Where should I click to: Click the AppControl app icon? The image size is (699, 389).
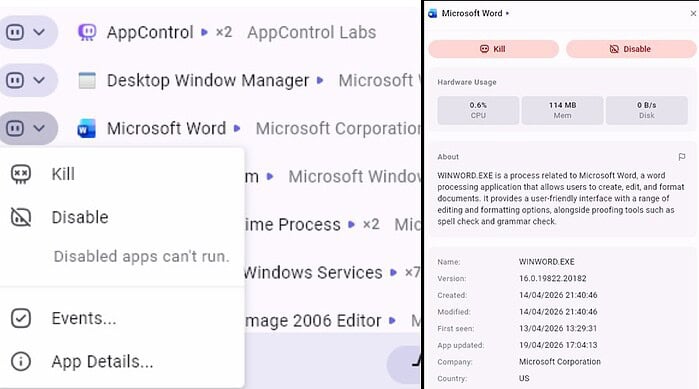[87, 33]
